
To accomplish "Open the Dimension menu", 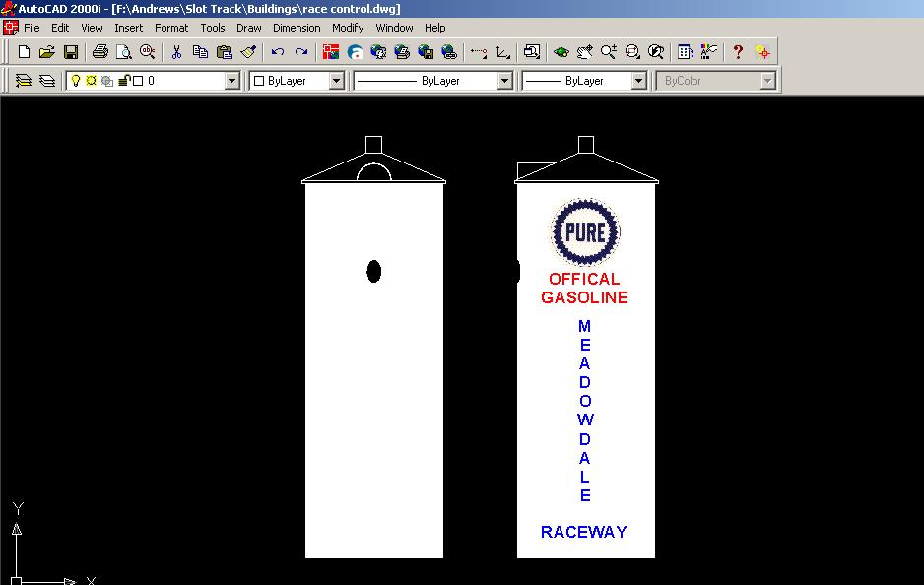I will pyautogui.click(x=297, y=28).
